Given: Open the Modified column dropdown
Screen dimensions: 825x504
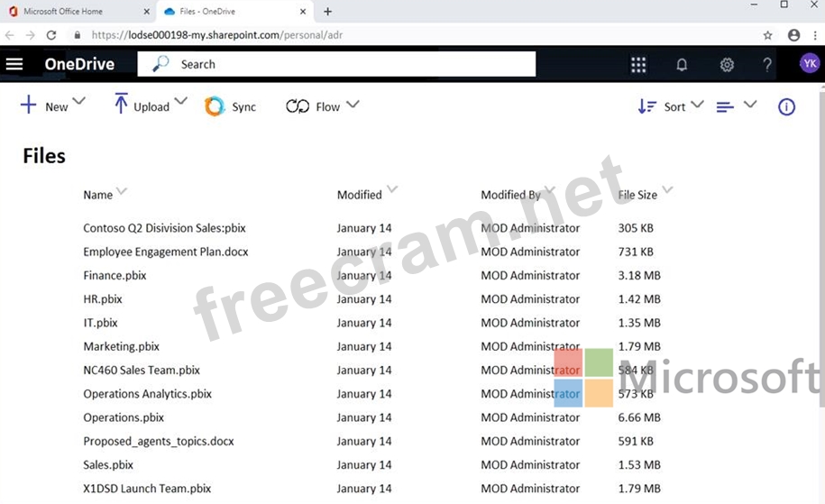Looking at the screenshot, I should pyautogui.click(x=392, y=188).
